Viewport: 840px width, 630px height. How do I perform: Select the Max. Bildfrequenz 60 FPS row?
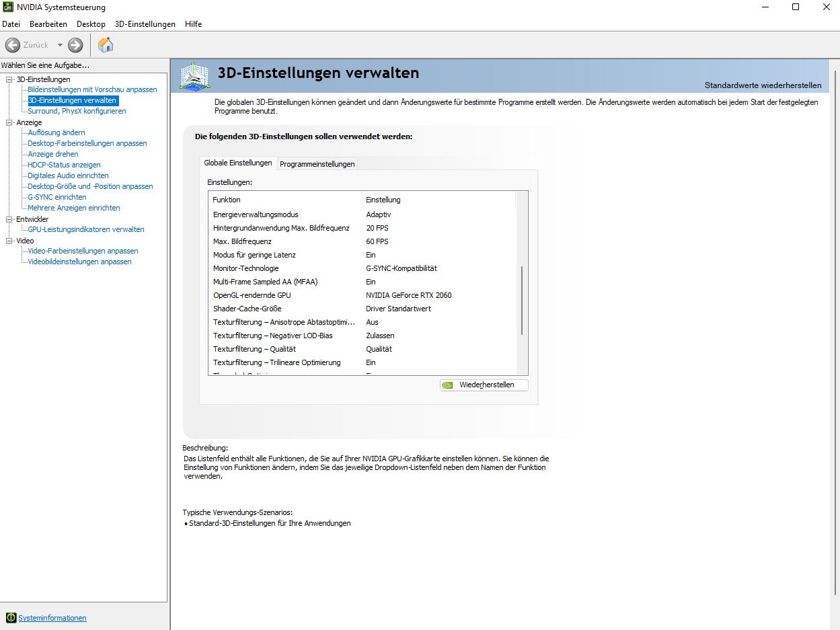pos(362,241)
